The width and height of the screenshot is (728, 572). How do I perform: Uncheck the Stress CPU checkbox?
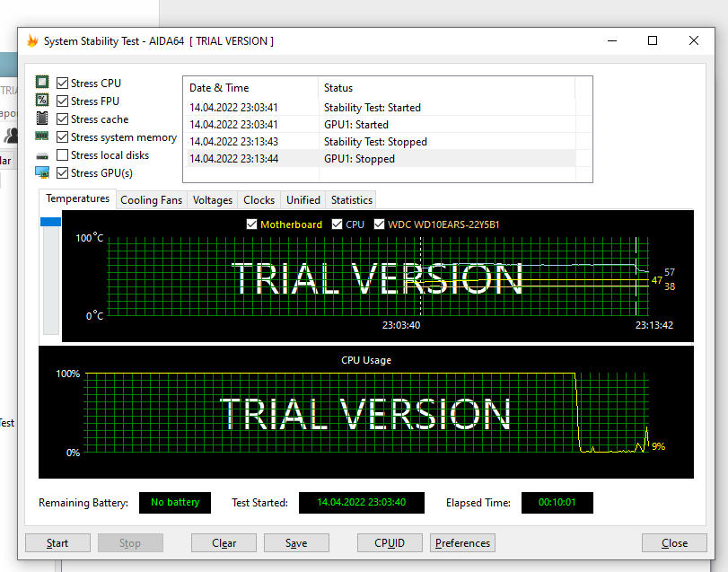point(62,84)
